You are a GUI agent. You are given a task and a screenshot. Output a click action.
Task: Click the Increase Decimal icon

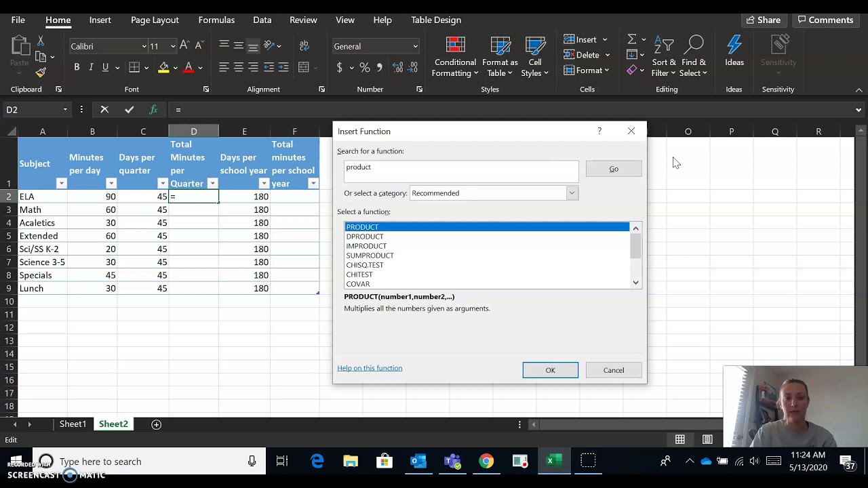397,67
